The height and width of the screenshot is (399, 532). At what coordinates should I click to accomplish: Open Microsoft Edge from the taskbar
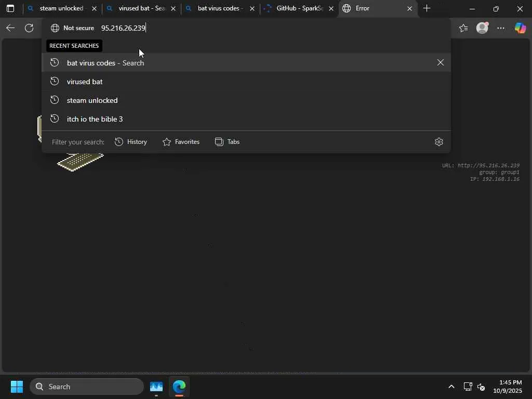pos(179,387)
